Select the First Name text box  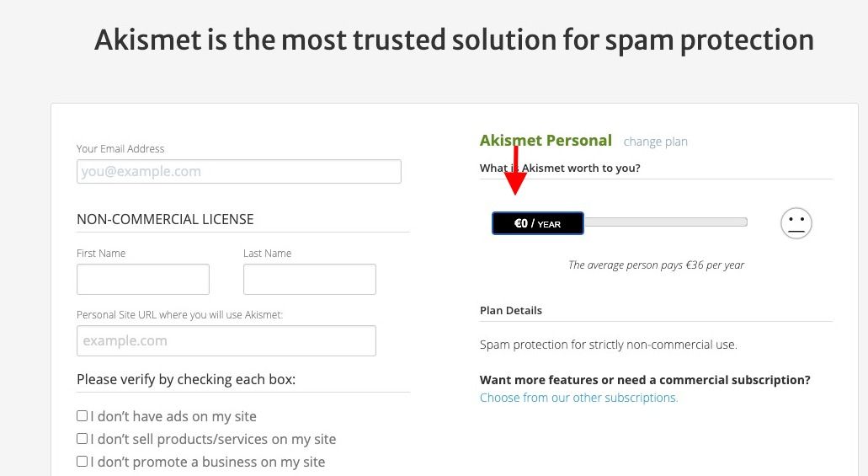click(143, 280)
